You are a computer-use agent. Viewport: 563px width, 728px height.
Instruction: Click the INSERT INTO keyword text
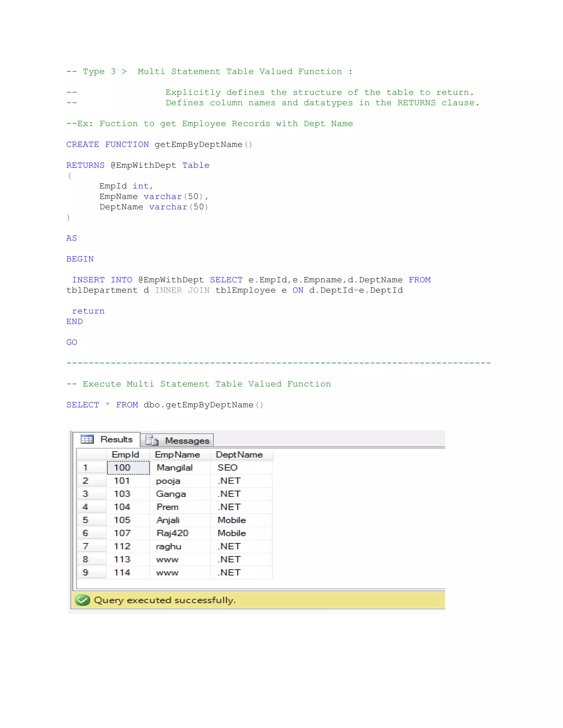pyautogui.click(x=102, y=280)
